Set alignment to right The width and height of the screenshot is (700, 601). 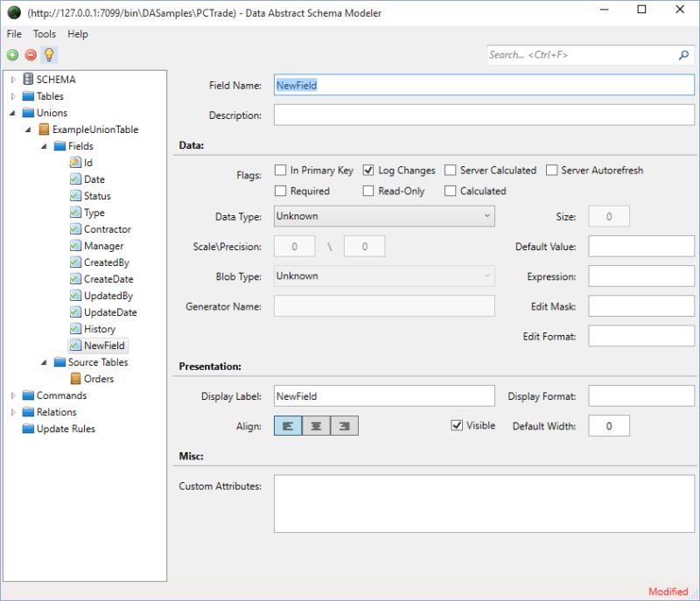[344, 426]
